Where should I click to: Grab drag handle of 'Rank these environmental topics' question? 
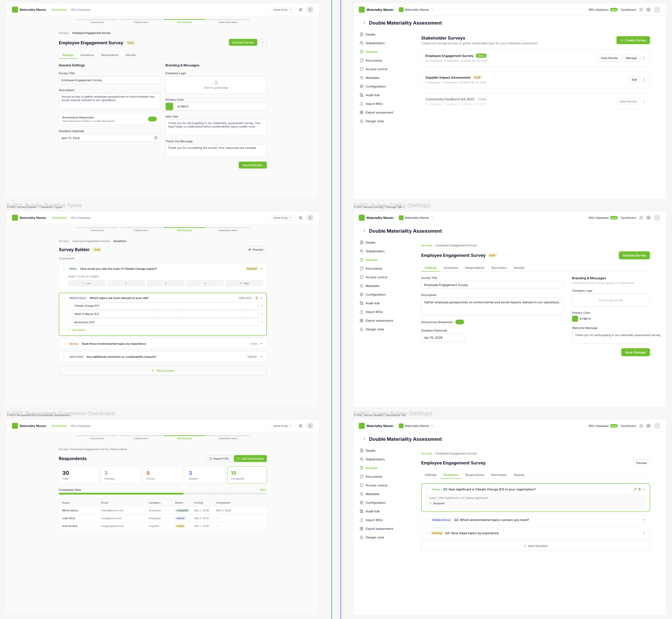[64, 344]
